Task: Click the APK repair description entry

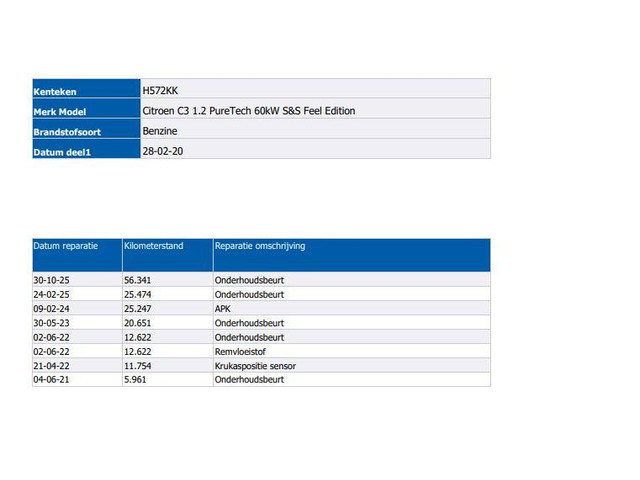Action: point(222,309)
